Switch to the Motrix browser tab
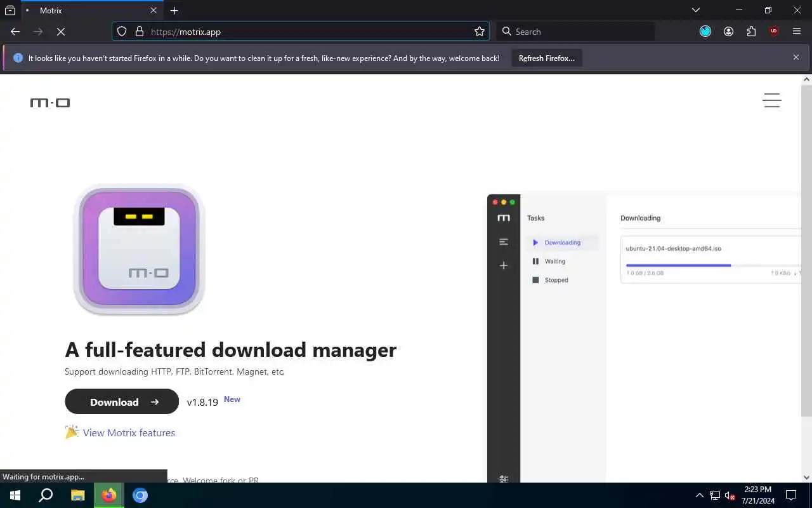812x508 pixels. pyautogui.click(x=92, y=11)
